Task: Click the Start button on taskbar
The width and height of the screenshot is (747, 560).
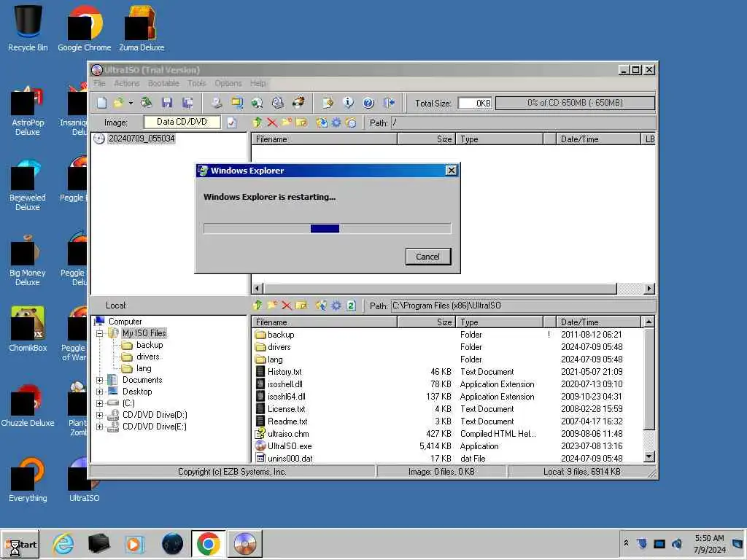Action: tap(20, 544)
